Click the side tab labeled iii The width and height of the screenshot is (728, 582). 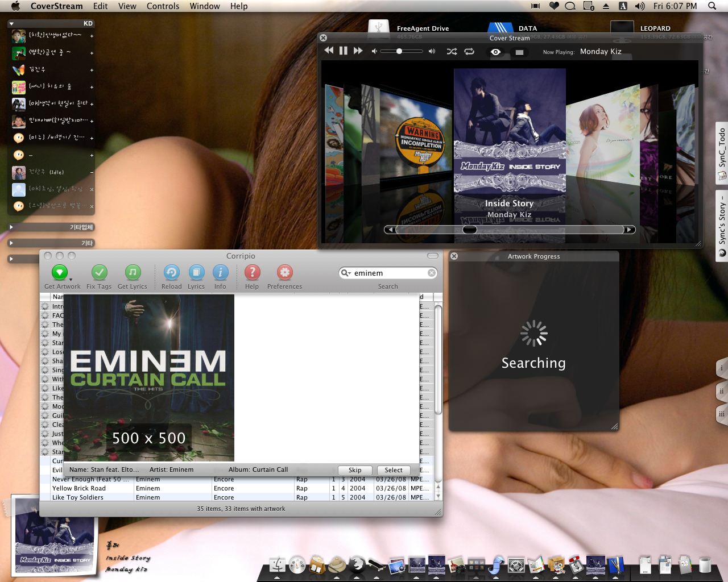pos(722,414)
